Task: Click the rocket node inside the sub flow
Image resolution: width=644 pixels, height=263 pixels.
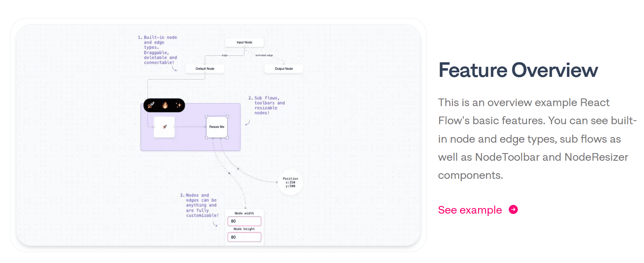Action: (164, 127)
